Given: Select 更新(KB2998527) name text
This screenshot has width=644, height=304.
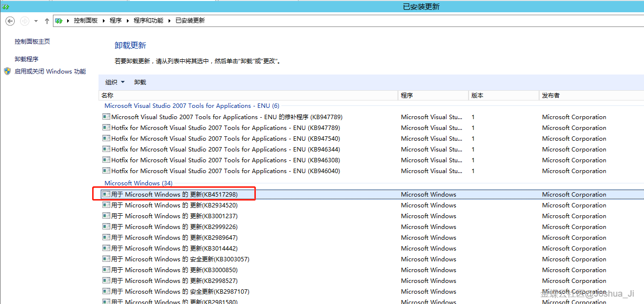Looking at the screenshot, I should pos(174,281).
